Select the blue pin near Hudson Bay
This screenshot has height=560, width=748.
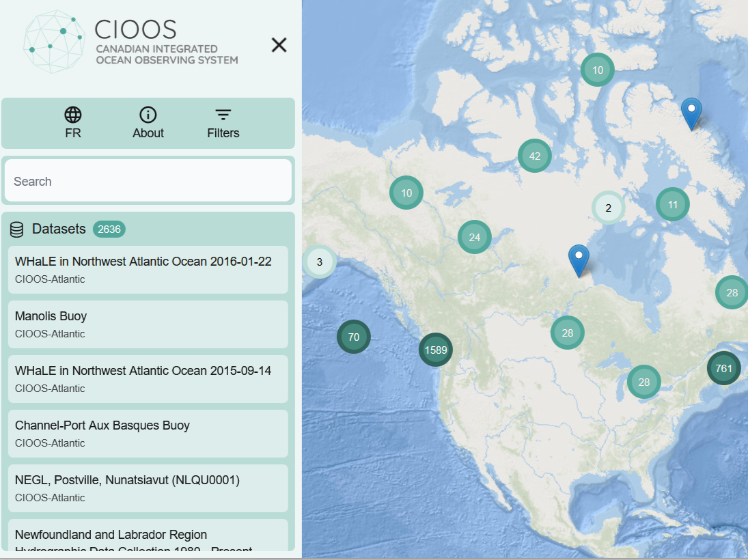pyautogui.click(x=579, y=259)
